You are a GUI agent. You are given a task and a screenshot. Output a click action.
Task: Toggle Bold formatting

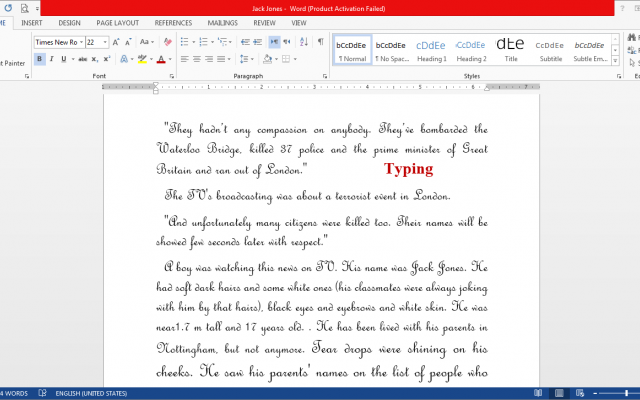pos(40,59)
